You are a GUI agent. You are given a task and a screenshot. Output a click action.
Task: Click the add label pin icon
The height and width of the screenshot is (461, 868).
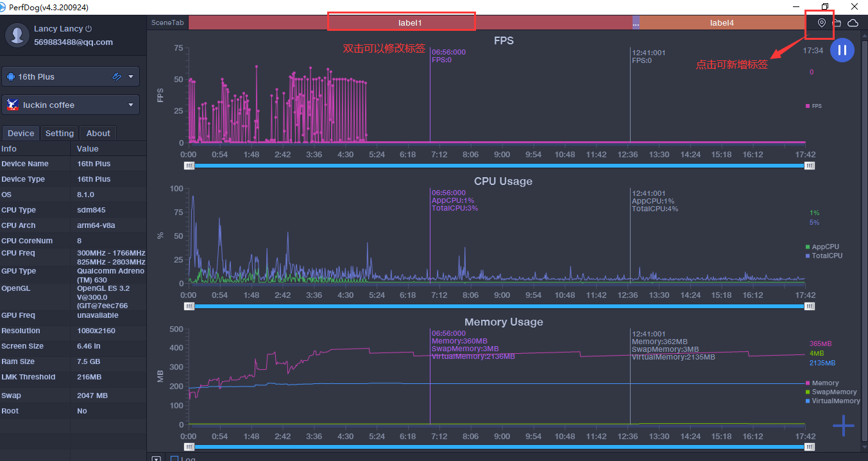[x=822, y=22]
